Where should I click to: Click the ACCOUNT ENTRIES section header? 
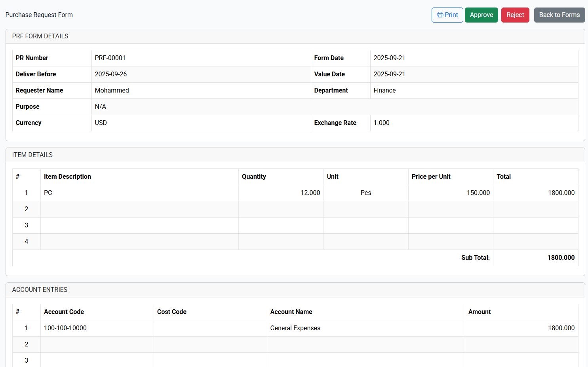(40, 289)
